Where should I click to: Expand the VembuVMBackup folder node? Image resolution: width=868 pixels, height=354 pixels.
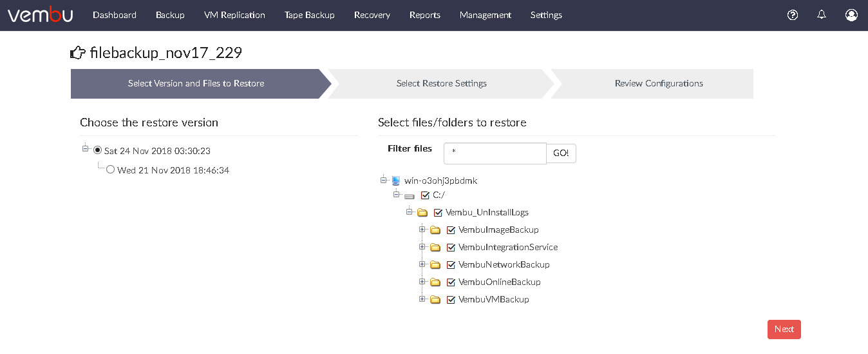[x=422, y=299]
